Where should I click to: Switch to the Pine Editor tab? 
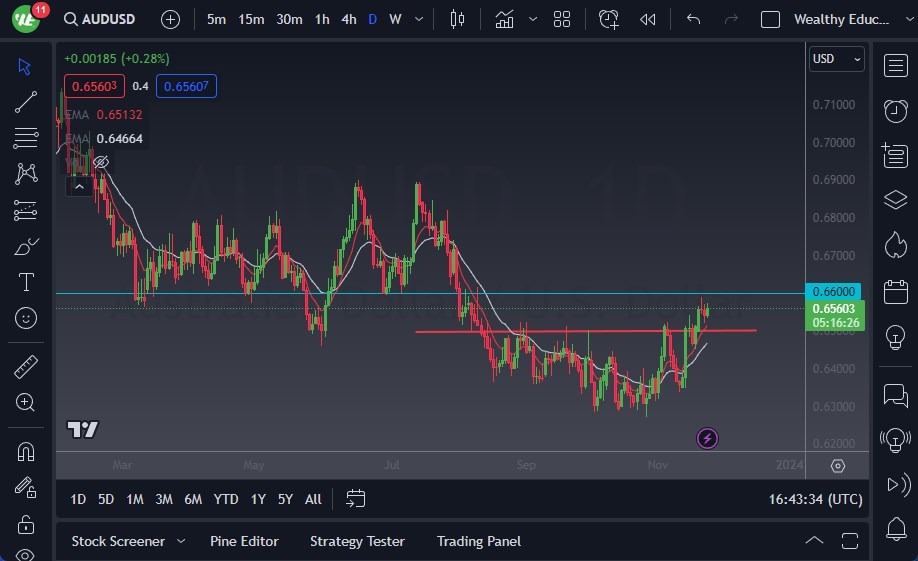244,541
